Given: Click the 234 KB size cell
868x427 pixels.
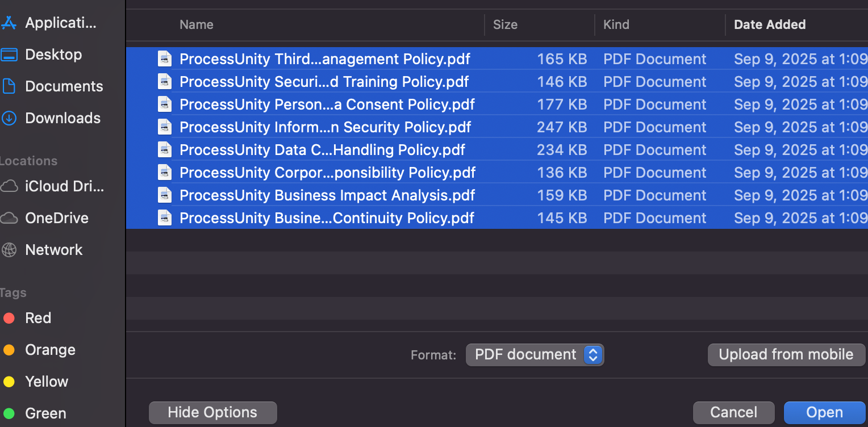Looking at the screenshot, I should point(562,150).
